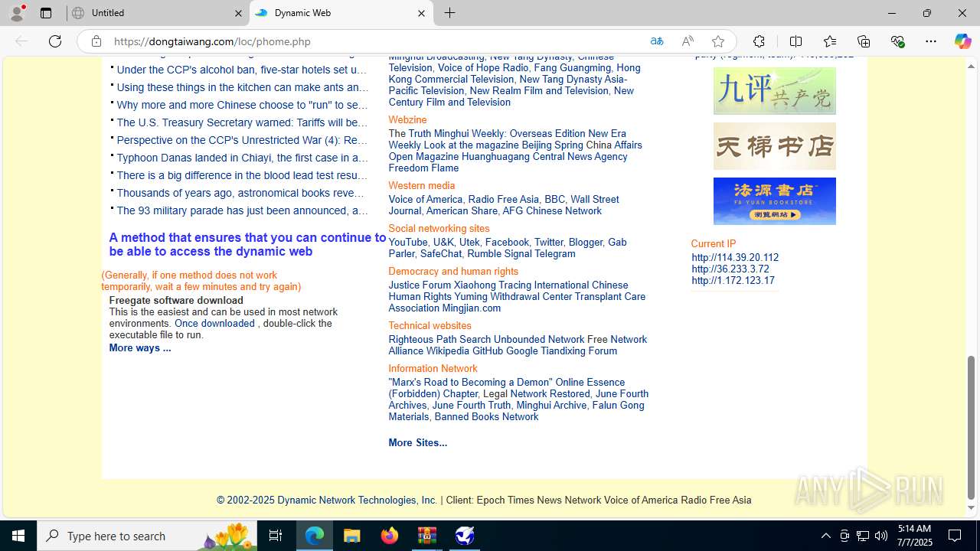Image resolution: width=980 pixels, height=551 pixels.
Task: Open the YouTube social networking link
Action: (408, 243)
